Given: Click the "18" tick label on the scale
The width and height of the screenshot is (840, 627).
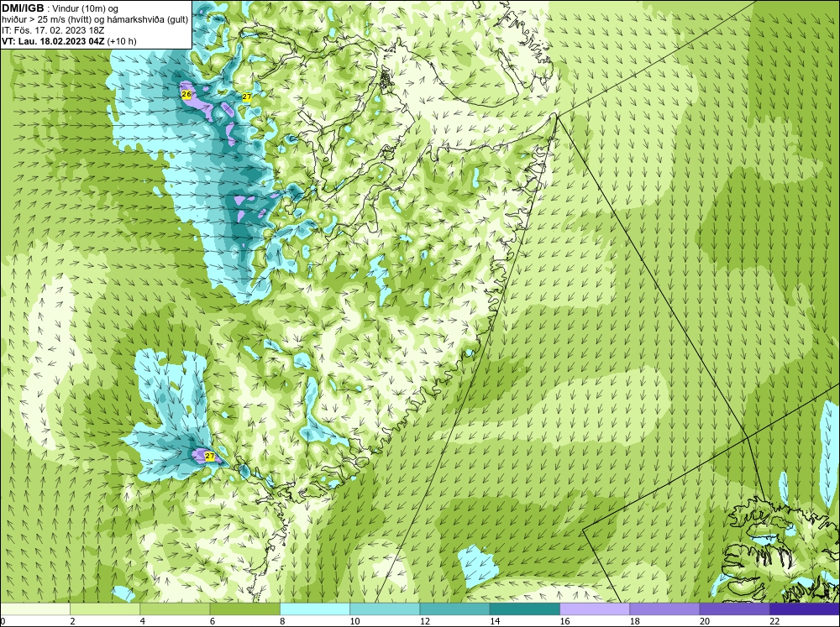Looking at the screenshot, I should (x=635, y=621).
